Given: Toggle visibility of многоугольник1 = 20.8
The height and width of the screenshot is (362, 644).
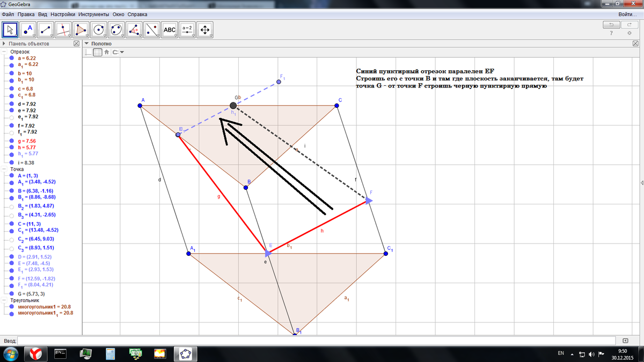Looking at the screenshot, I should [12, 307].
